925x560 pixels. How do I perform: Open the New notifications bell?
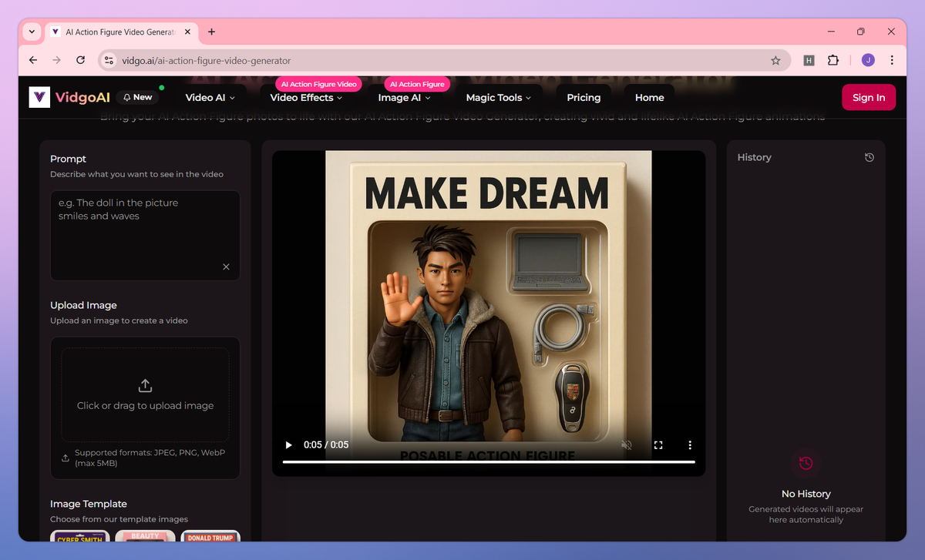click(139, 97)
